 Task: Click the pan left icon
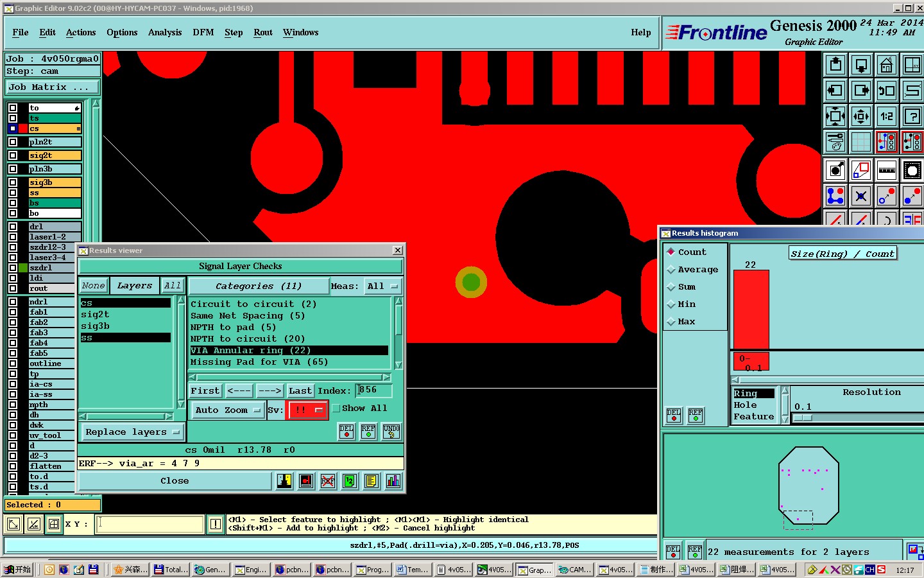point(835,91)
